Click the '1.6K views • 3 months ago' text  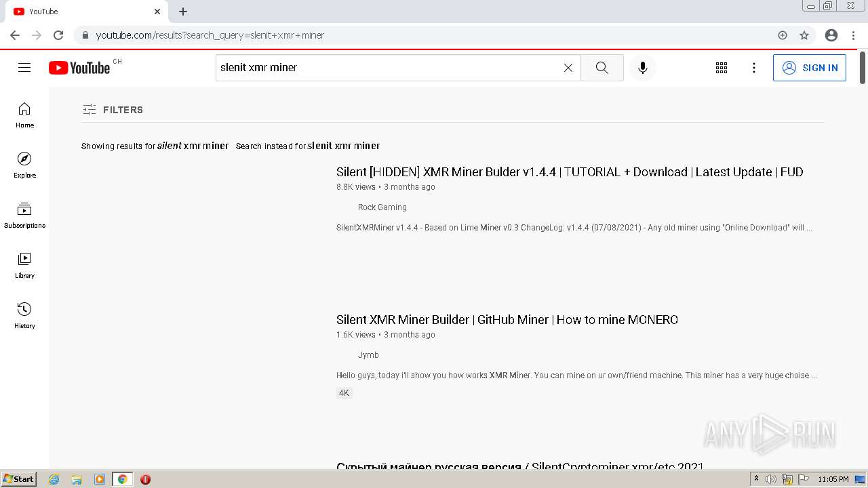[x=386, y=335]
